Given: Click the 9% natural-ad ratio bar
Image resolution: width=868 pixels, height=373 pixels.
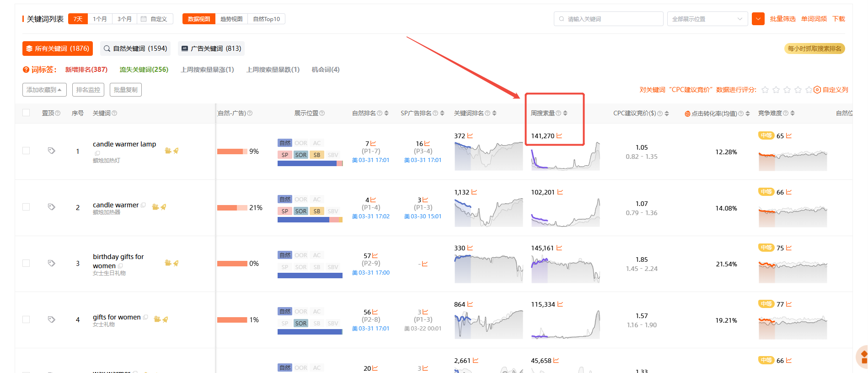Looking at the screenshot, I should coord(232,151).
